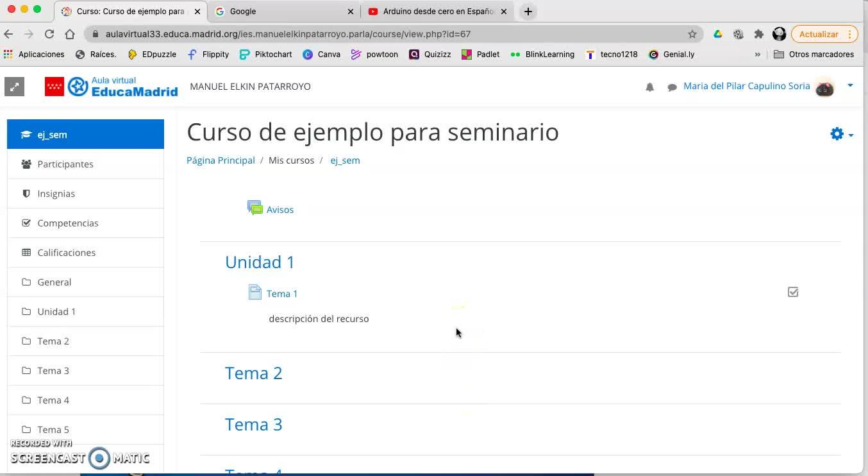
Task: Open Calificaciones in the sidebar
Action: click(x=85, y=253)
